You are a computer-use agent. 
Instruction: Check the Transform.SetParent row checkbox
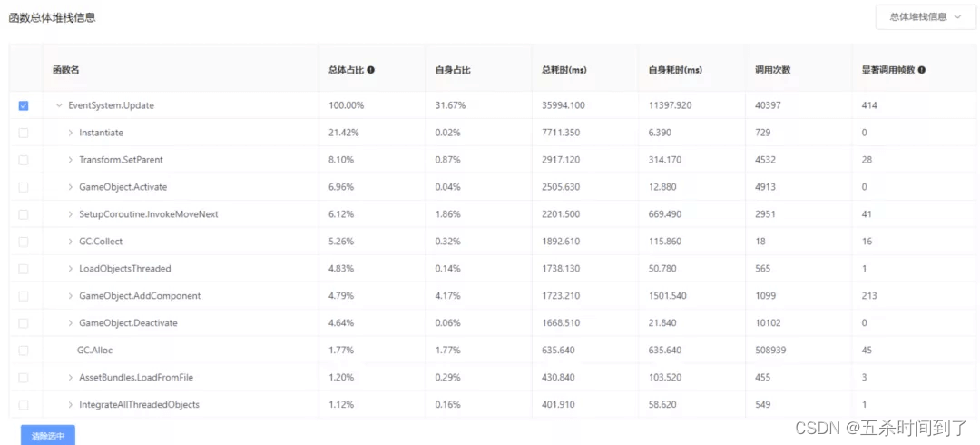point(23,160)
